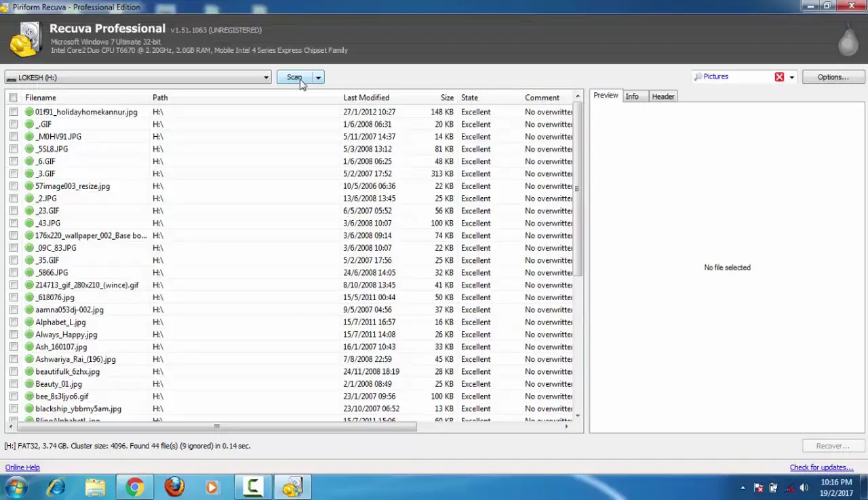Show hidden system tray icons
Image resolution: width=868 pixels, height=500 pixels.
743,488
